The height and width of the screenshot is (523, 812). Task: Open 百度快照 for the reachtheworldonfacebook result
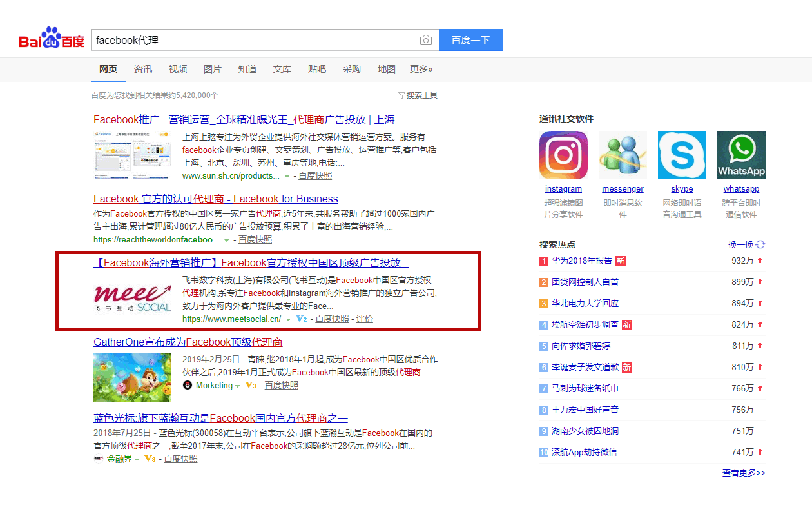tap(255, 240)
